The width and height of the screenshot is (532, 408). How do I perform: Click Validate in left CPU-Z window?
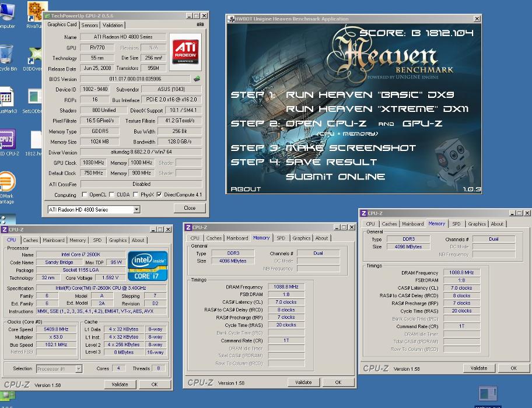pos(120,384)
